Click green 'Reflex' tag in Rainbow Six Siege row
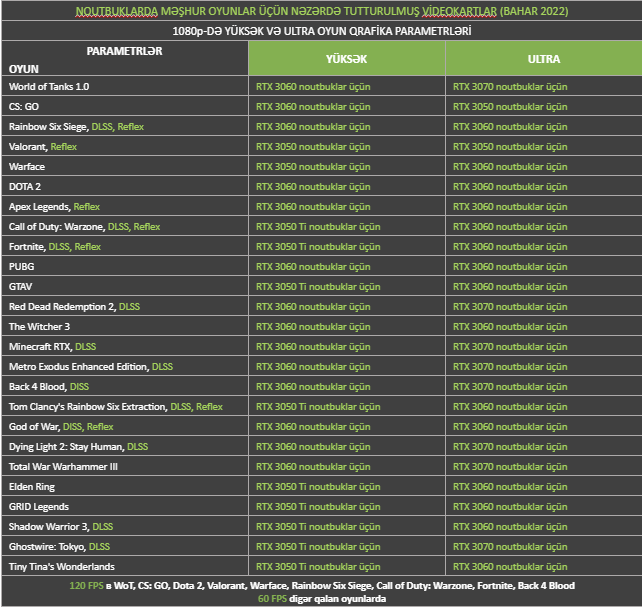The width and height of the screenshot is (642, 607). [131, 127]
